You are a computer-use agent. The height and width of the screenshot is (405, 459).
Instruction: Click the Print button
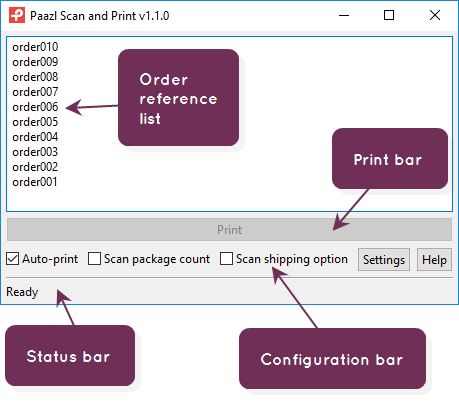pyautogui.click(x=229, y=230)
